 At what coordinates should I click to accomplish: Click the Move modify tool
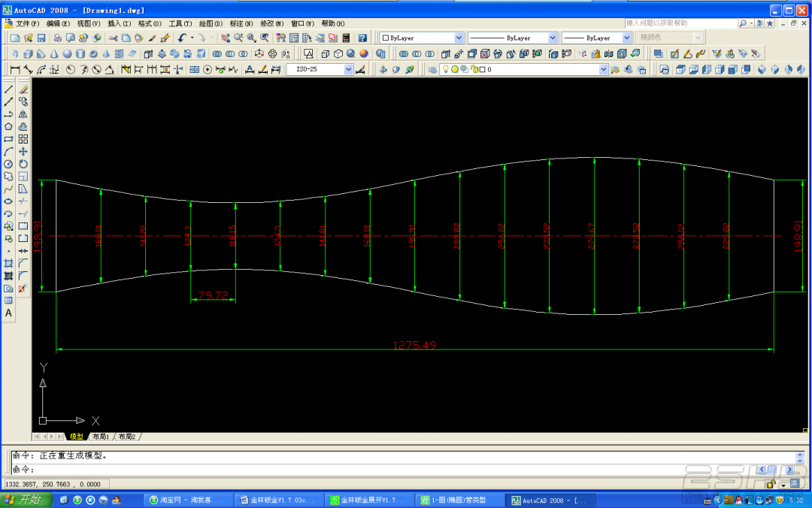[23, 152]
